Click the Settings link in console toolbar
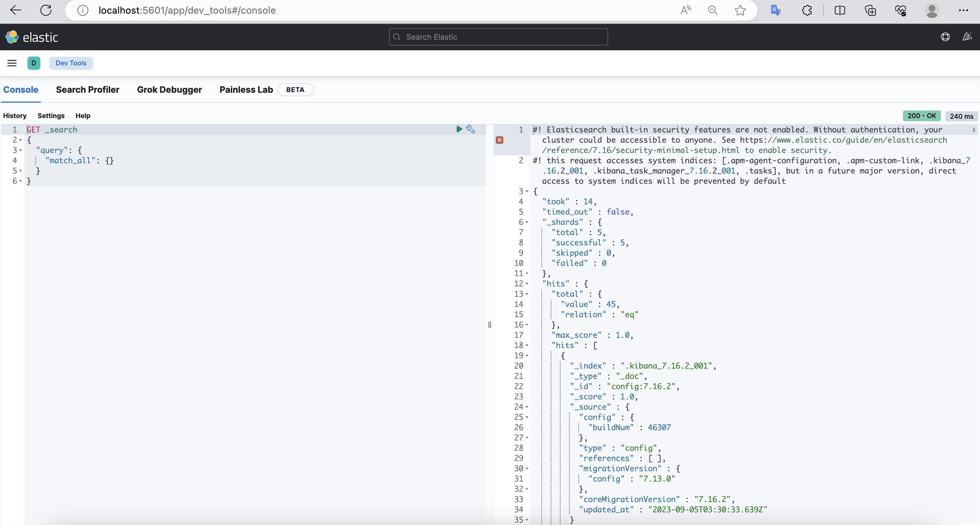 pyautogui.click(x=51, y=115)
